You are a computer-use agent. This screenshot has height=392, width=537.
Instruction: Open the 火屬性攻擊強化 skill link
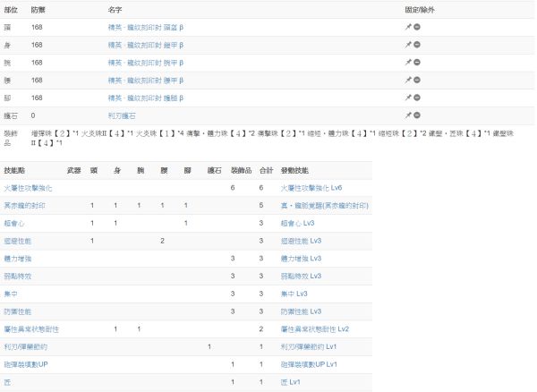[28, 188]
